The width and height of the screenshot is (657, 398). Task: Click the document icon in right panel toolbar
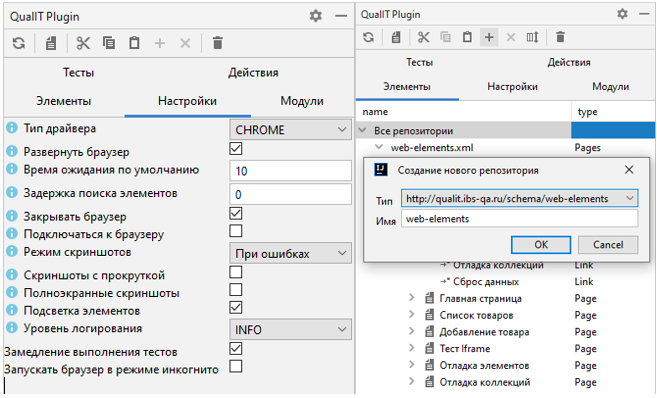[396, 37]
